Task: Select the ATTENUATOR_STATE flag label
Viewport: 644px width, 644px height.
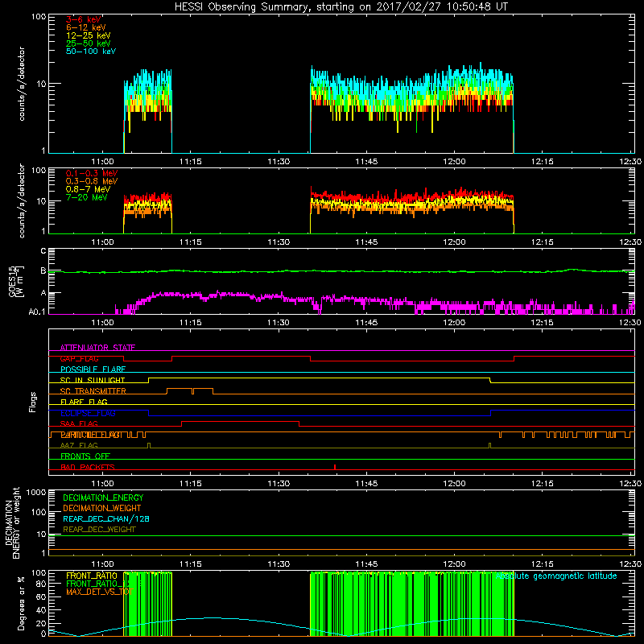Action: click(97, 348)
